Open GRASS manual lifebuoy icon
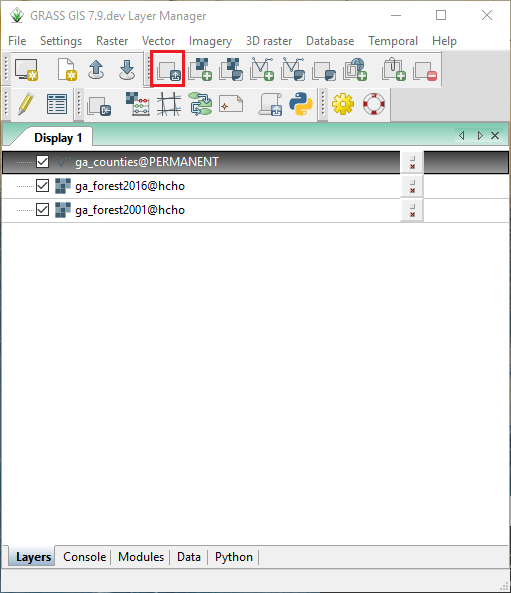Viewport: 511px width, 593px height. [374, 104]
